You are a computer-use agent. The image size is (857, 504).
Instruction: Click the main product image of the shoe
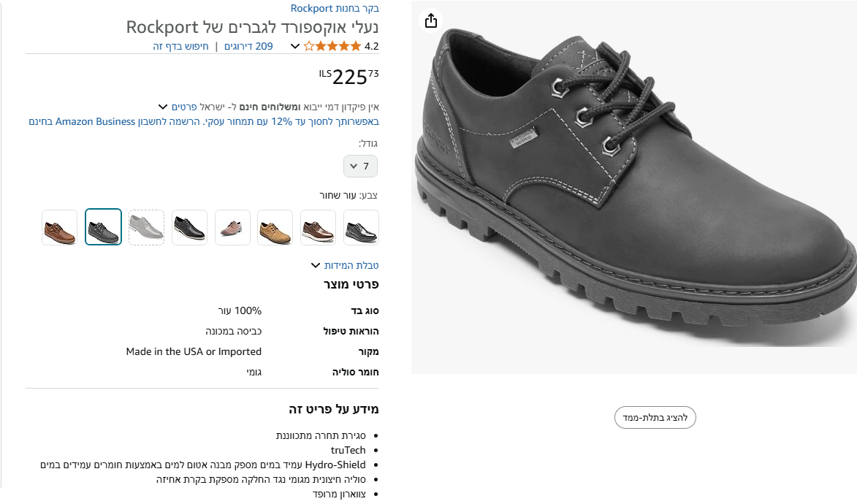coord(634,186)
